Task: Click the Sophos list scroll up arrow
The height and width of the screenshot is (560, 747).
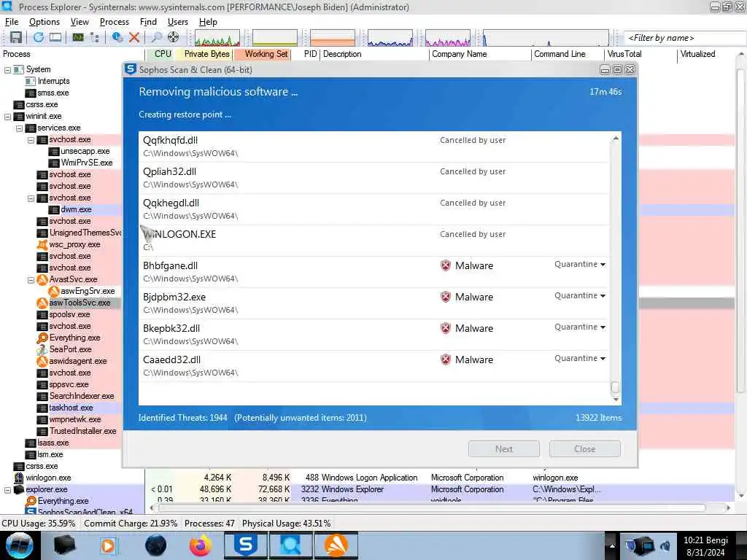Action: click(x=616, y=139)
